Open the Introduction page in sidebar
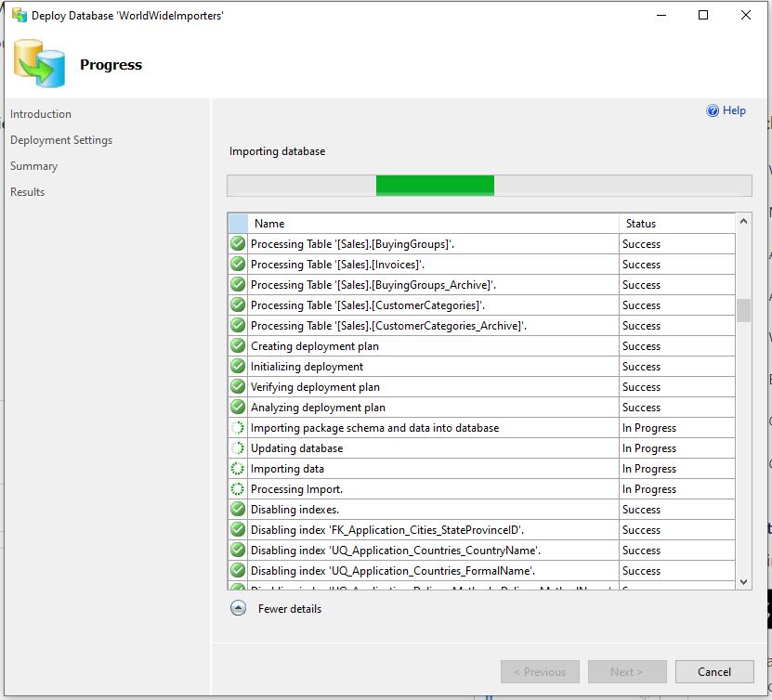This screenshot has height=700, width=772. [41, 114]
